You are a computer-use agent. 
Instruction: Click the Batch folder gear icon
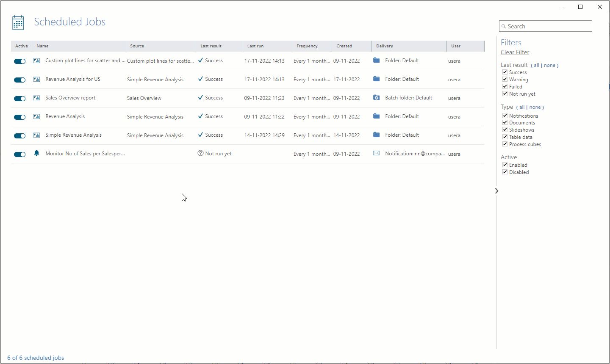(x=376, y=97)
